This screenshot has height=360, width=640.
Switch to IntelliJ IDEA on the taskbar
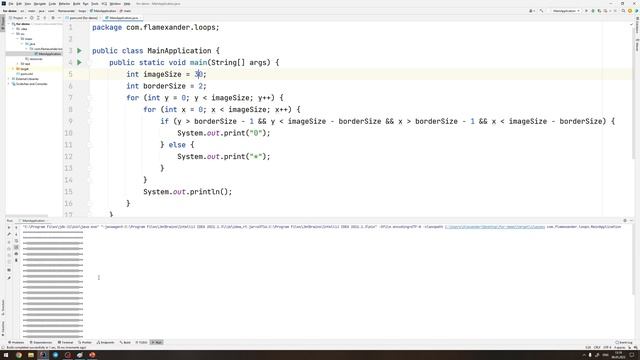pos(43,355)
